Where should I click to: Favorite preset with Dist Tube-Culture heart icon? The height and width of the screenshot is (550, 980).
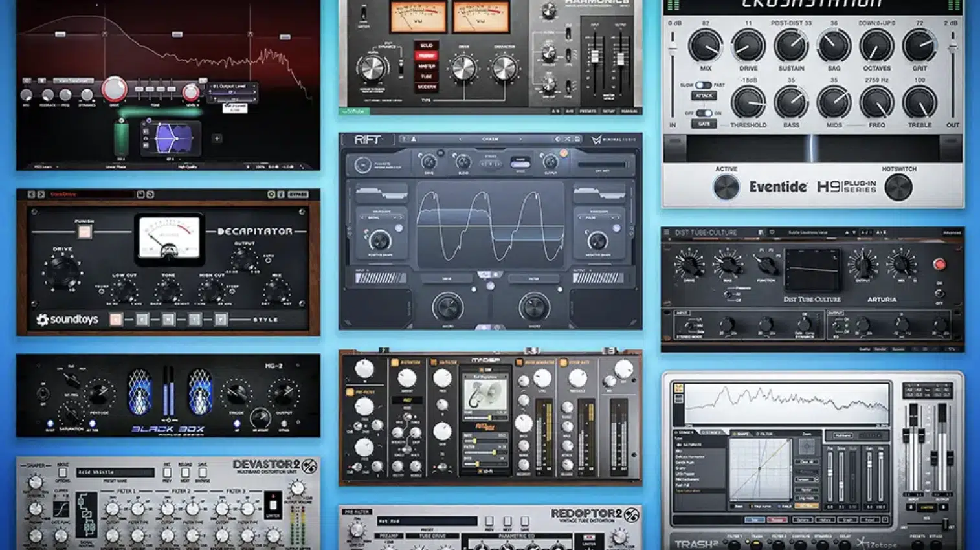[772, 232]
